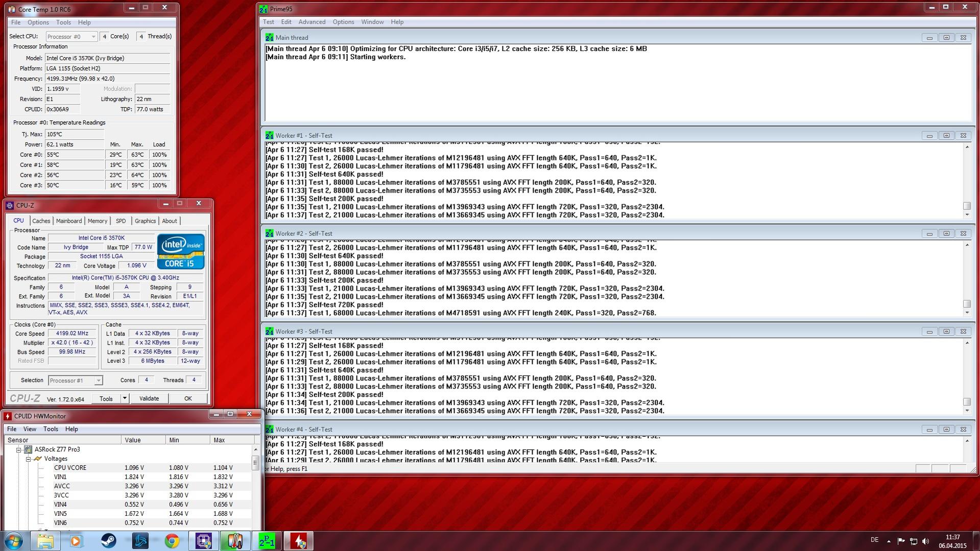
Task: Click the OK button in CPU-Z
Action: [188, 398]
